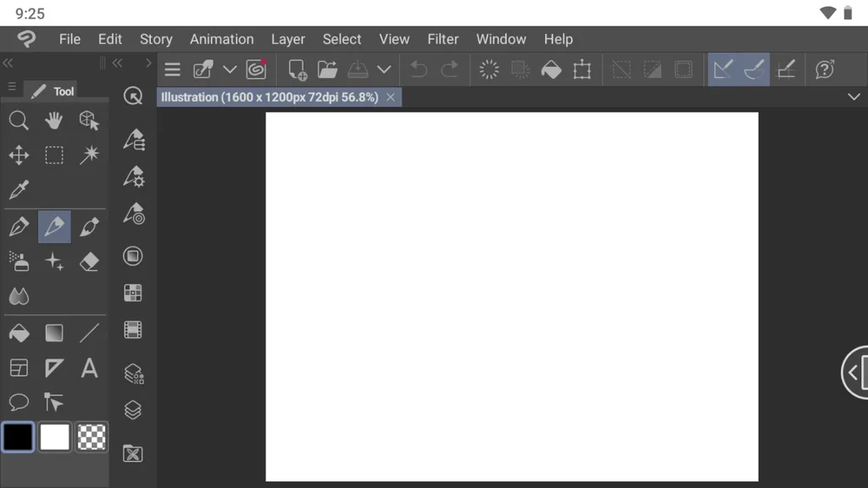Viewport: 868px width, 488px height.
Task: Select the Pen tool
Action: [19, 226]
